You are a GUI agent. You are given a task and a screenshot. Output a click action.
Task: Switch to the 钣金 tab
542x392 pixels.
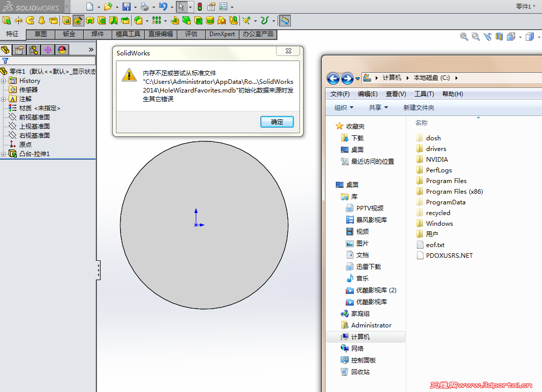(x=69, y=34)
